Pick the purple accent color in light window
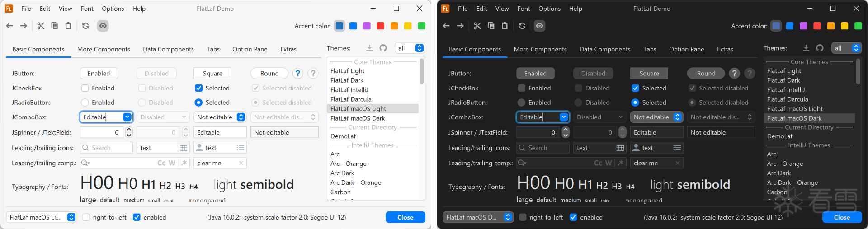868x229 pixels. click(367, 26)
